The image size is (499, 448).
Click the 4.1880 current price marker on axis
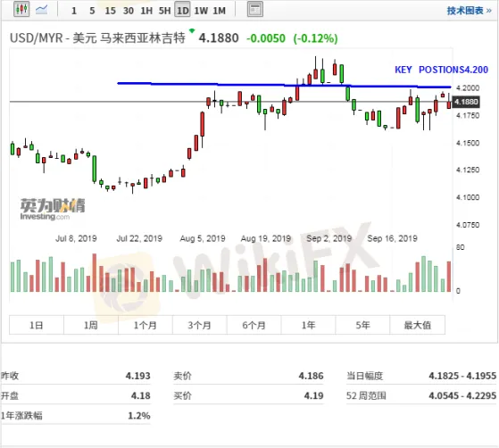[x=466, y=102]
